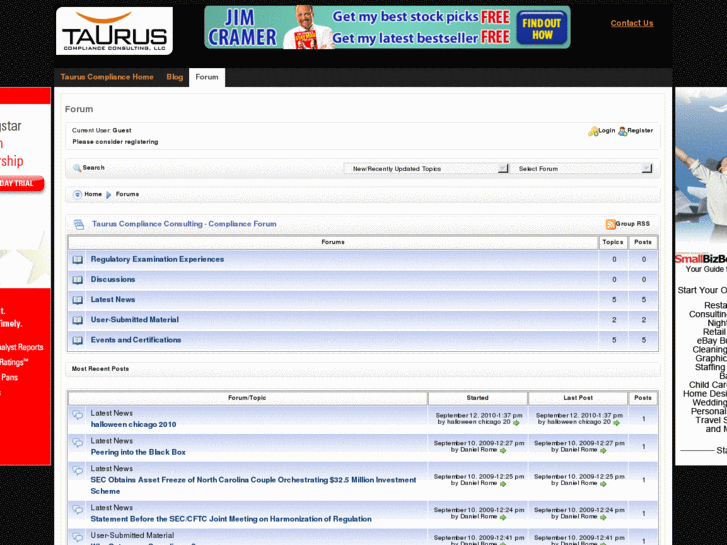Click the blue breadcrumb arrow before Forums
Viewport: 727px width, 545px height.
coord(108,195)
